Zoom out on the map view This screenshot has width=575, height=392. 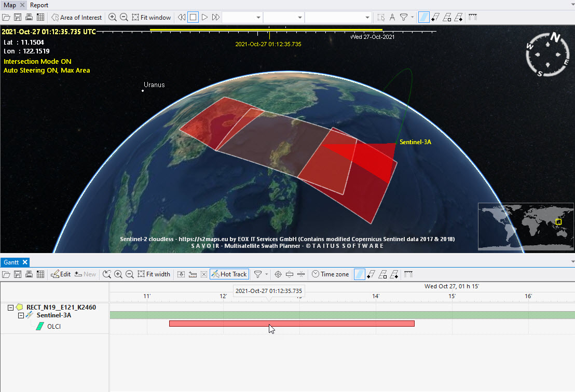coord(124,17)
